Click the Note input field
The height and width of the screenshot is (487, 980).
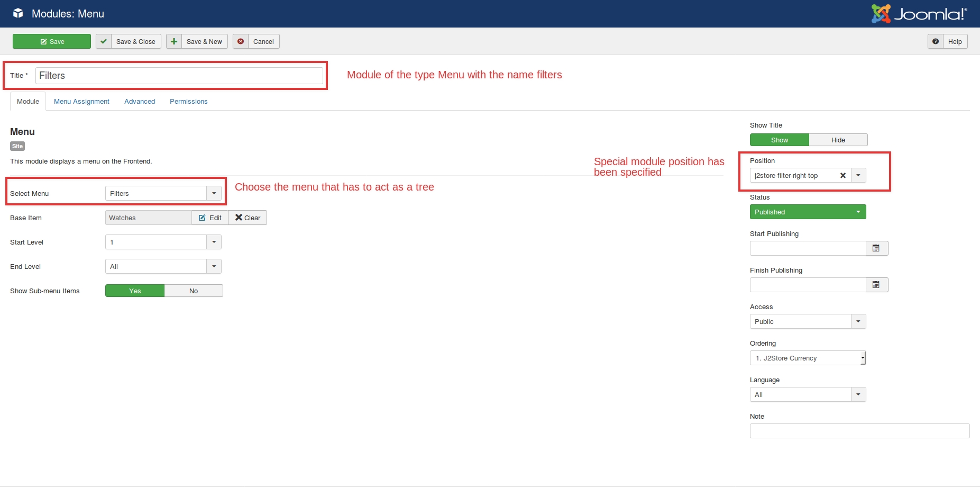click(859, 431)
